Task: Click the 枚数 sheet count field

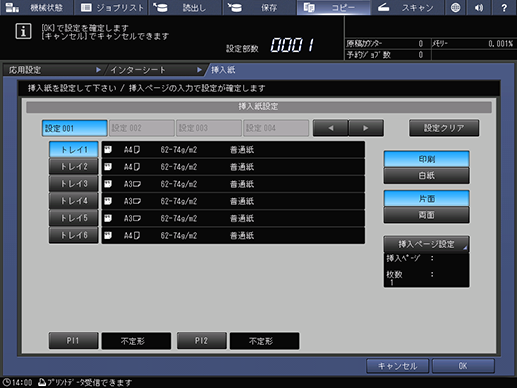Action: click(x=427, y=278)
